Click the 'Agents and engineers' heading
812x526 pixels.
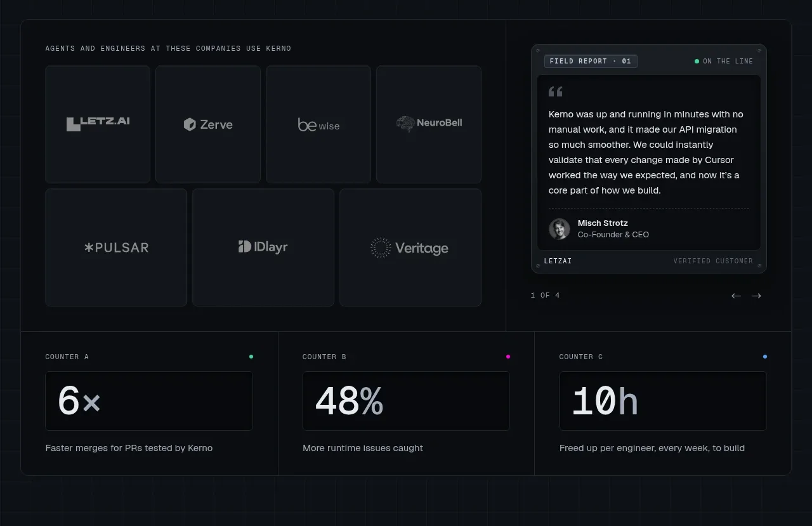(x=168, y=49)
